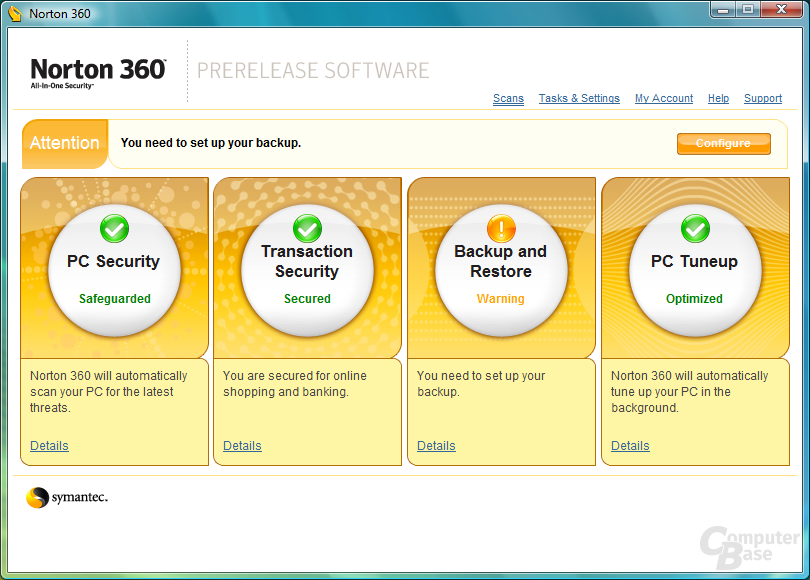810x580 pixels.
Task: Click the Attention tab label
Action: [65, 143]
